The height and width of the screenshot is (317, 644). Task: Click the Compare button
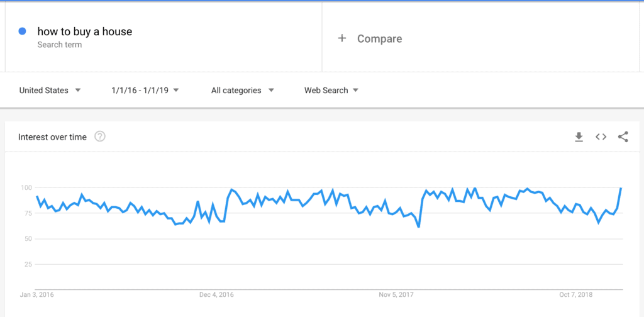point(370,38)
